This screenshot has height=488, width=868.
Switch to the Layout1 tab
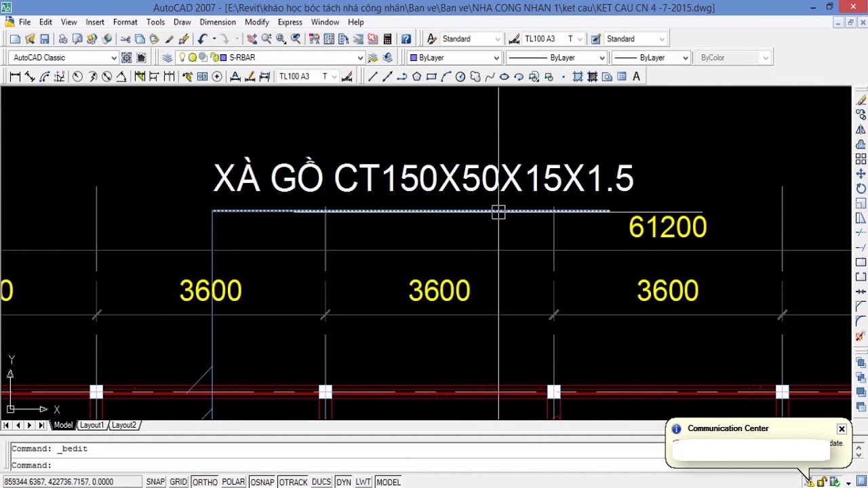click(x=92, y=425)
